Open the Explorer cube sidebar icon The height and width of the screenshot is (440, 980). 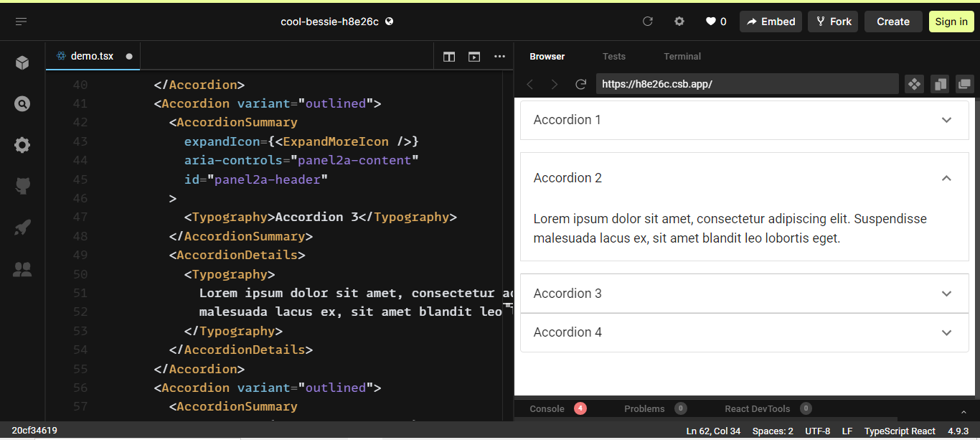tap(22, 62)
